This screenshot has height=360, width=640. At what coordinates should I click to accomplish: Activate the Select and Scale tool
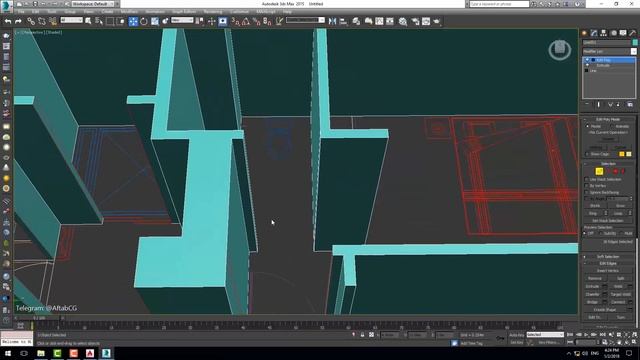[x=155, y=21]
